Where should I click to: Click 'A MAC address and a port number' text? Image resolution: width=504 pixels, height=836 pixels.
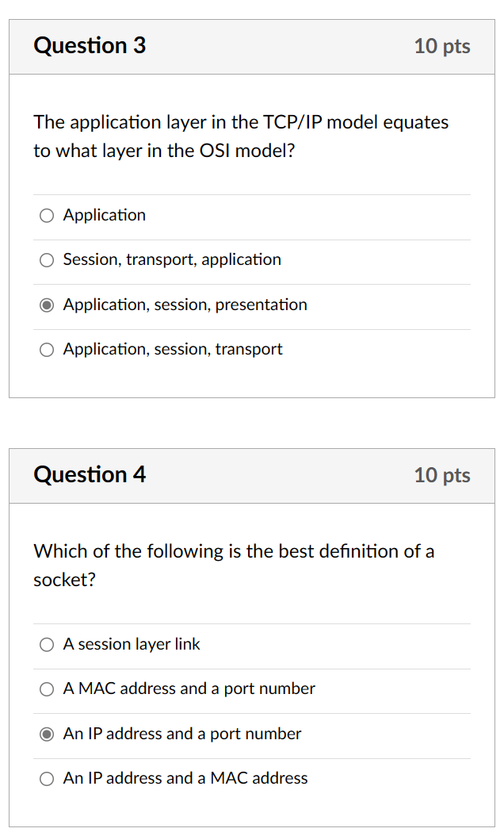(x=189, y=688)
